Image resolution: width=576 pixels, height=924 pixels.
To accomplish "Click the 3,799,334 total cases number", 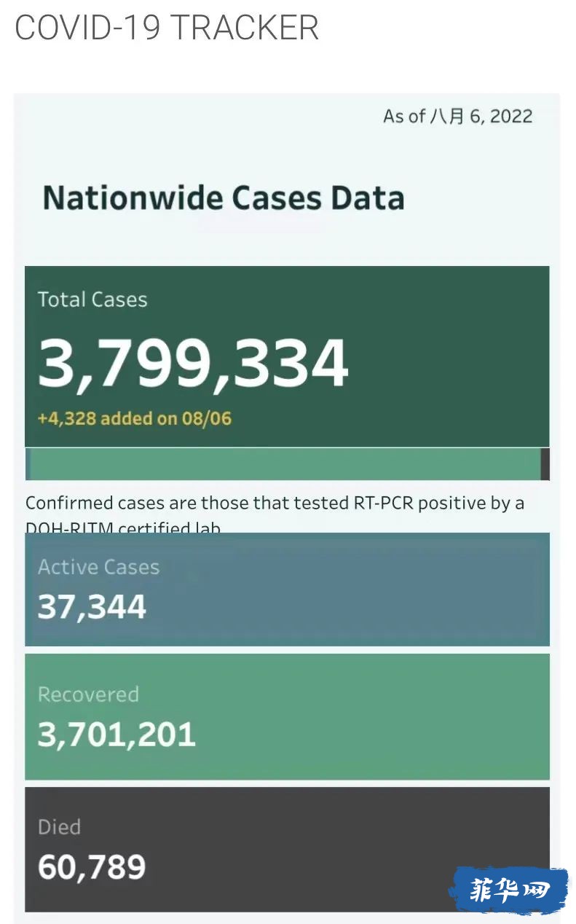I will coord(194,363).
